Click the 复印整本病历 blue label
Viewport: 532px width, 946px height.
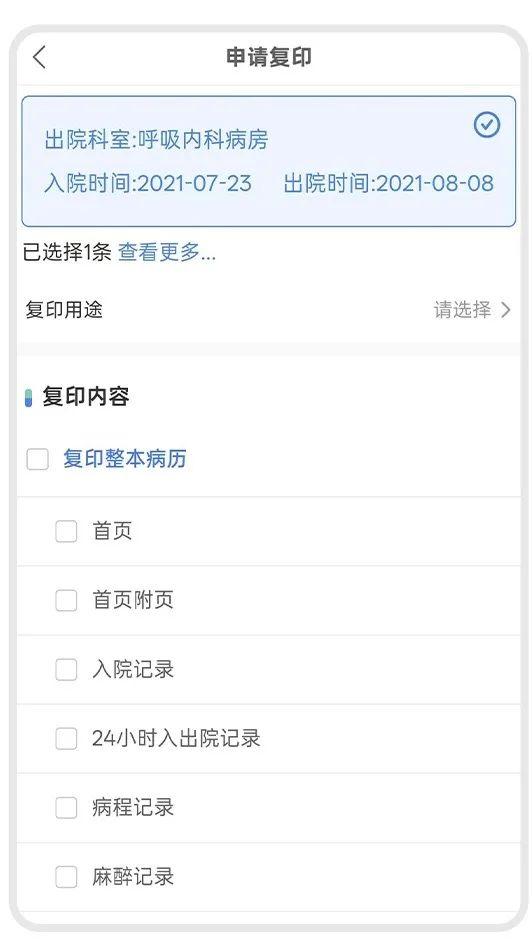pyautogui.click(x=125, y=459)
